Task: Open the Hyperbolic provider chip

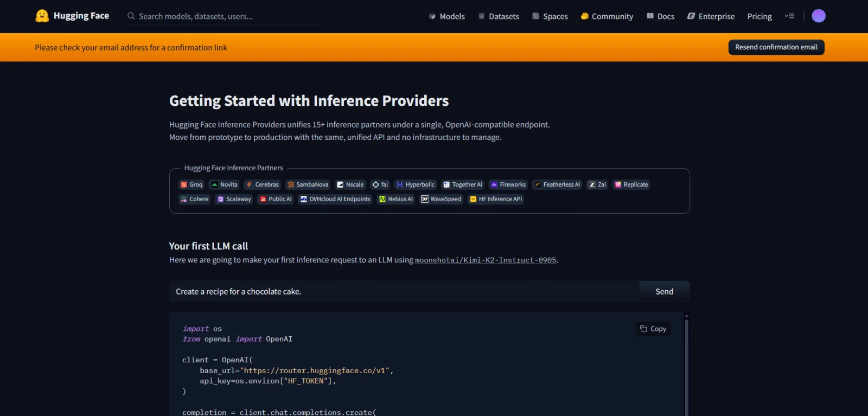Action: [x=416, y=184]
